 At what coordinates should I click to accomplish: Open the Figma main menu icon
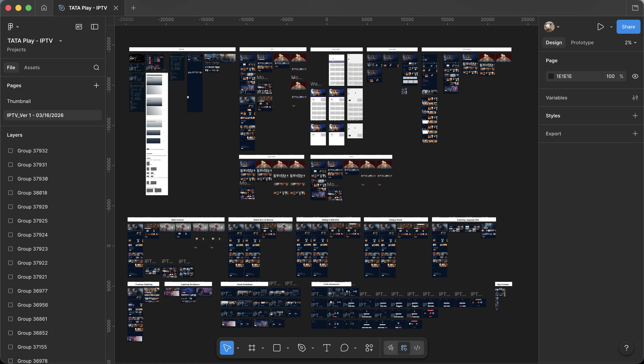tap(10, 27)
